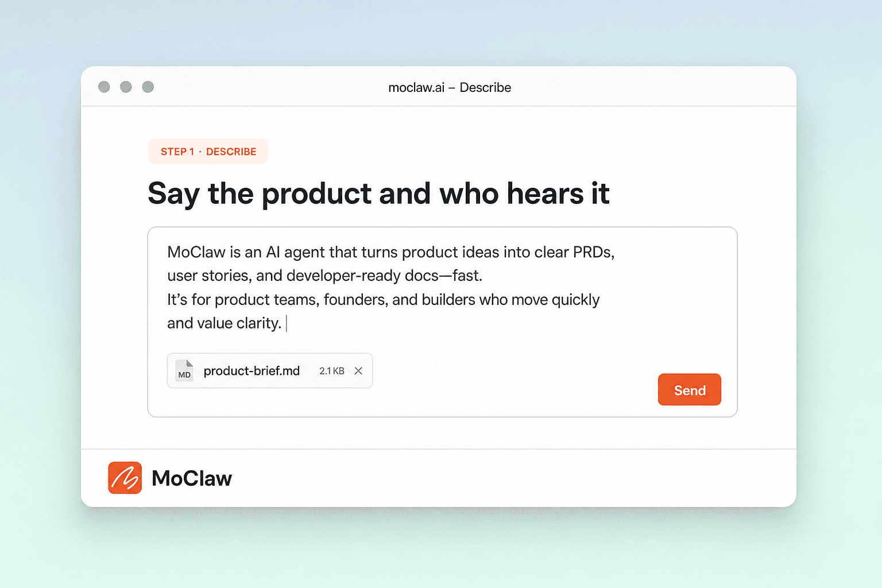Click the MoClaw logo icon
882x588 pixels.
125,478
